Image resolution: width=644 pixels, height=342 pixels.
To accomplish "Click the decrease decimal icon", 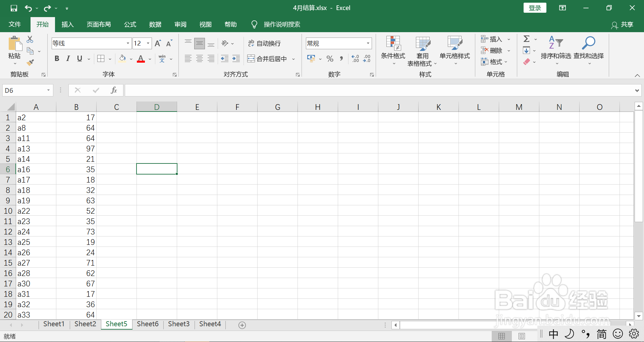I will point(367,59).
